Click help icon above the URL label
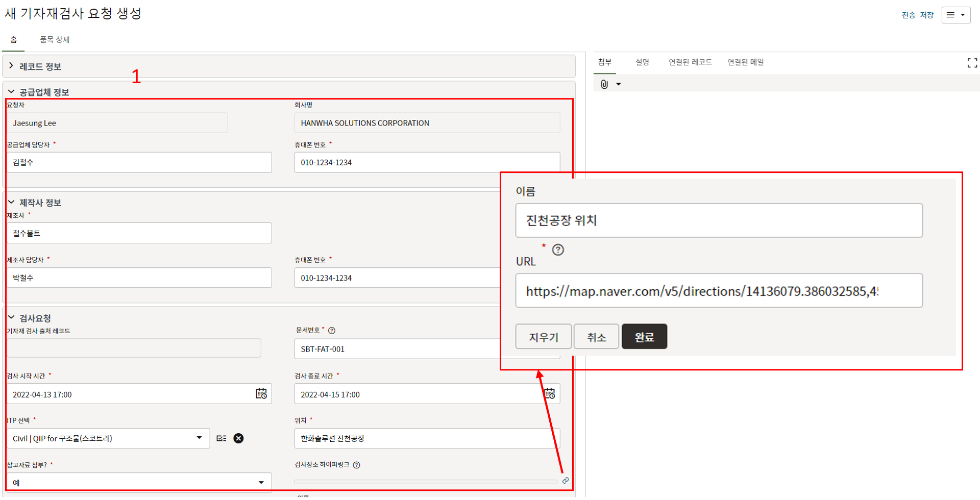Viewport: 980px width, 500px height. pos(558,250)
